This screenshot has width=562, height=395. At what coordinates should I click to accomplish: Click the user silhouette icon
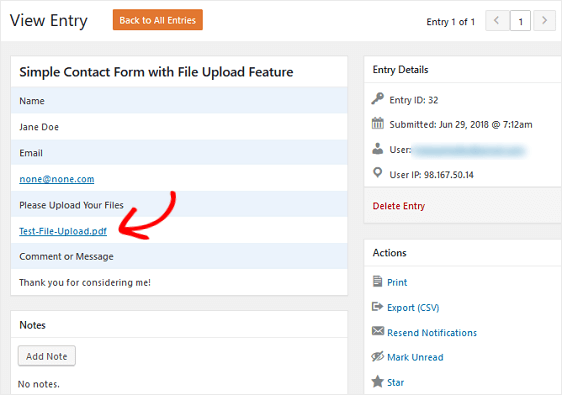click(x=377, y=148)
